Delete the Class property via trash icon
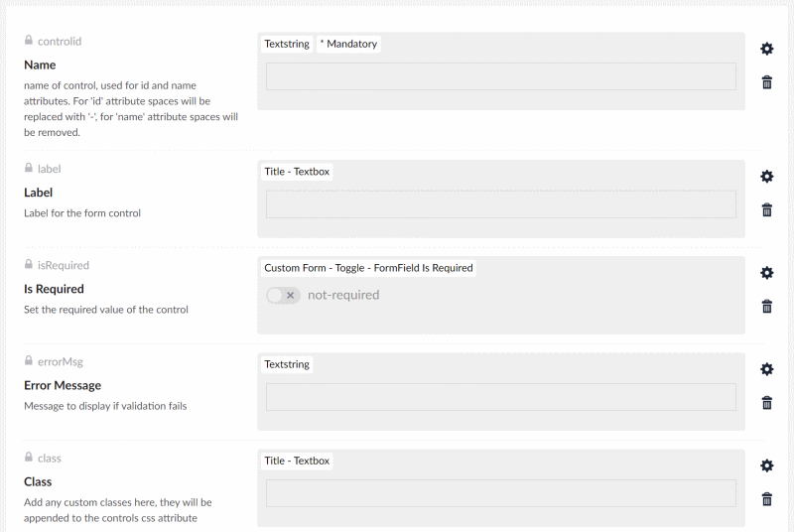 click(766, 498)
